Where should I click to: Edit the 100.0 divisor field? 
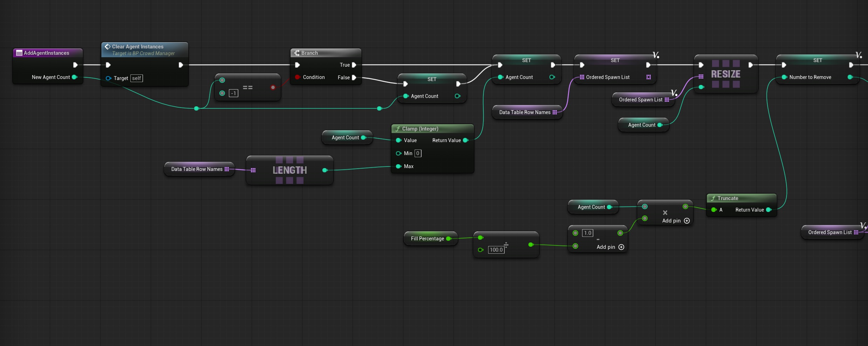(x=496, y=250)
